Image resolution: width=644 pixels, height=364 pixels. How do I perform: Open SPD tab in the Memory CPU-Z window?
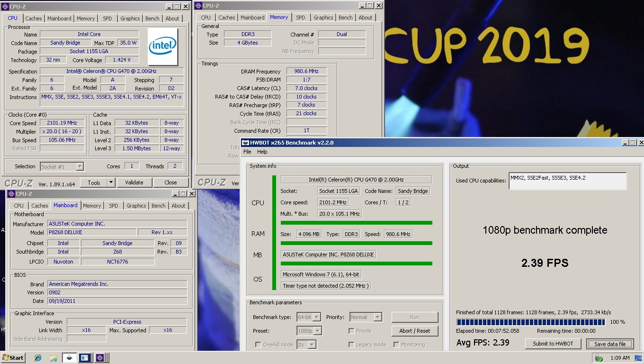pyautogui.click(x=301, y=18)
